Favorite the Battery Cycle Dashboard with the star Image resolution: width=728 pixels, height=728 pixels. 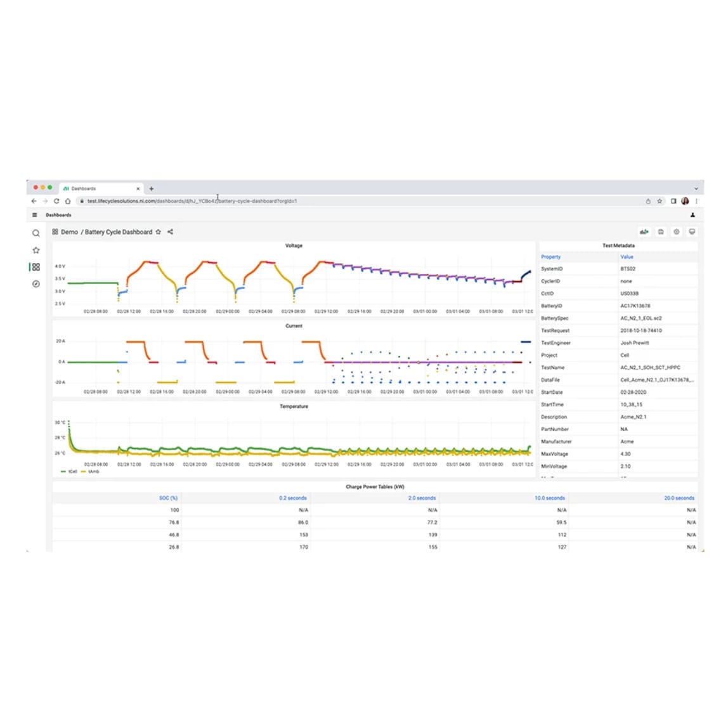click(158, 232)
